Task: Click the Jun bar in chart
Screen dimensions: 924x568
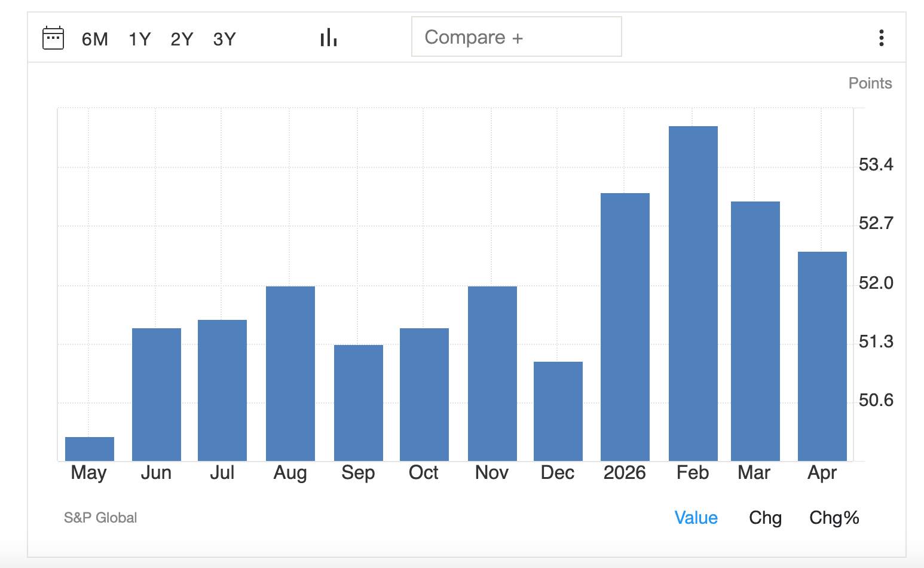Action: [x=157, y=395]
